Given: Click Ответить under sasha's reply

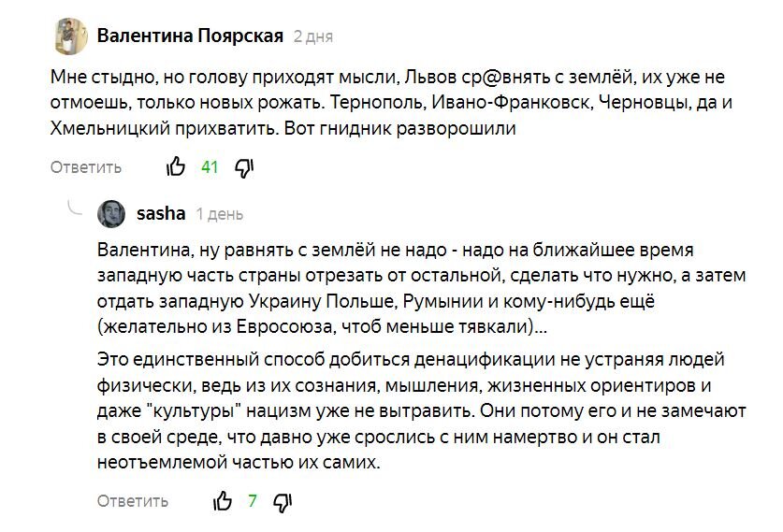Looking at the screenshot, I should pyautogui.click(x=133, y=500).
